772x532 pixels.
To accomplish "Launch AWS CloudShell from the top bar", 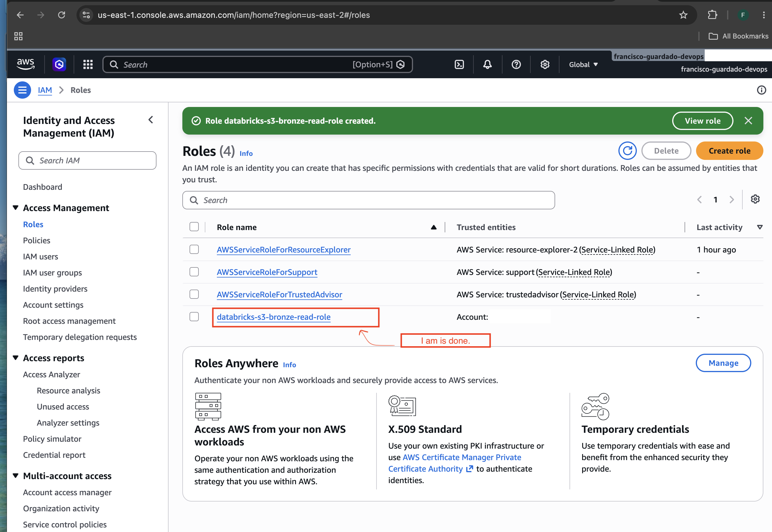I will [x=459, y=64].
